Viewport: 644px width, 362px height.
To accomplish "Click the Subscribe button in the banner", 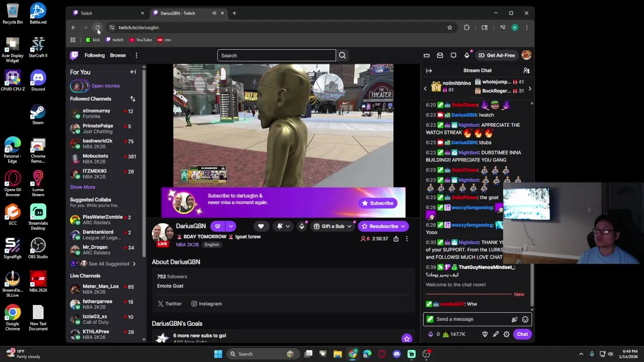I will point(377,203).
